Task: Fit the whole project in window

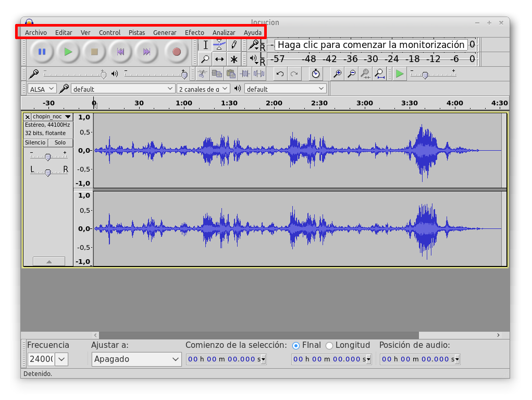Action: point(380,74)
